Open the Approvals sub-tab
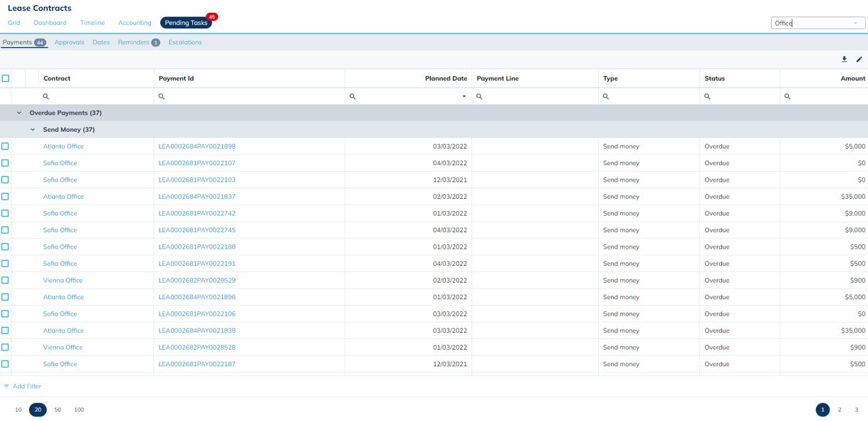 coord(69,42)
